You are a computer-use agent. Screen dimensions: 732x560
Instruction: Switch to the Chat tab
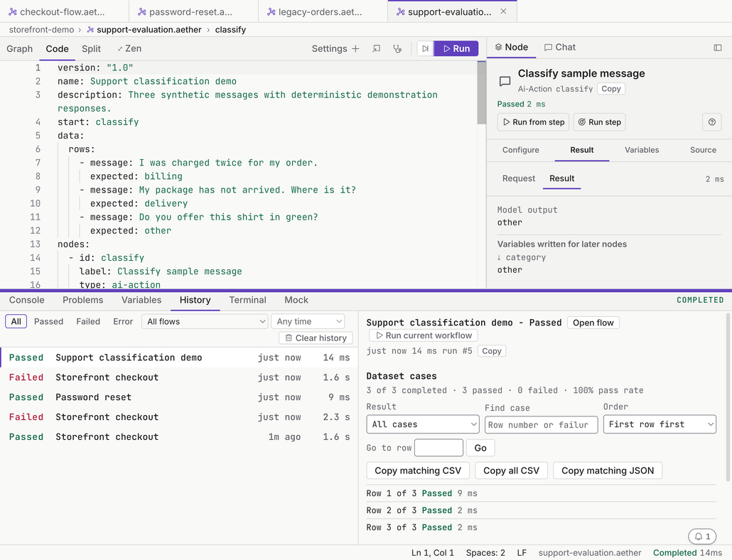click(x=560, y=47)
